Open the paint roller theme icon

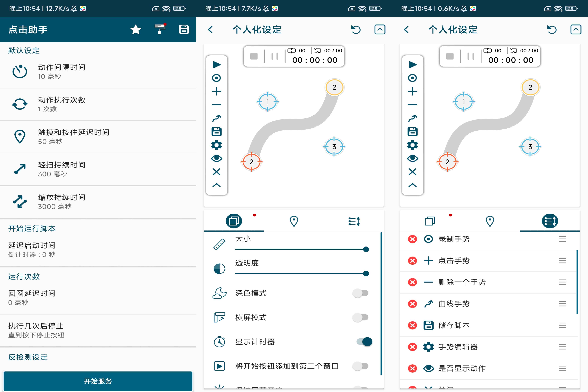(x=160, y=29)
